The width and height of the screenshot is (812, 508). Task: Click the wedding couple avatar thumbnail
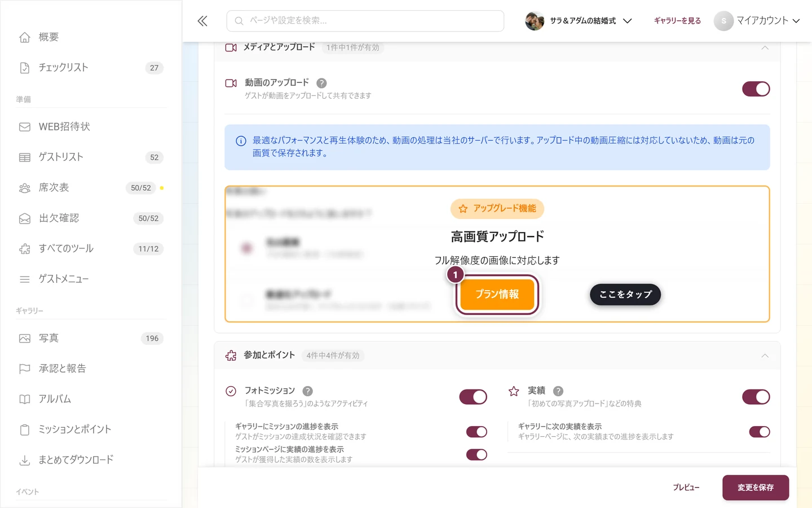click(x=535, y=21)
